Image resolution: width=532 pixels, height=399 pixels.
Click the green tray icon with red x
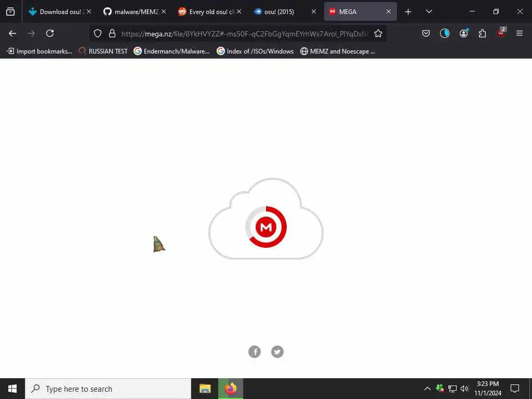(x=440, y=389)
